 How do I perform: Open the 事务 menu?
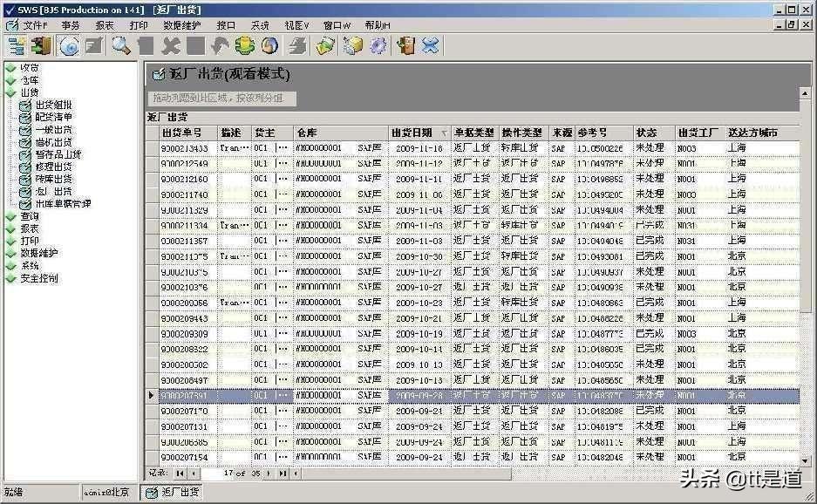71,25
